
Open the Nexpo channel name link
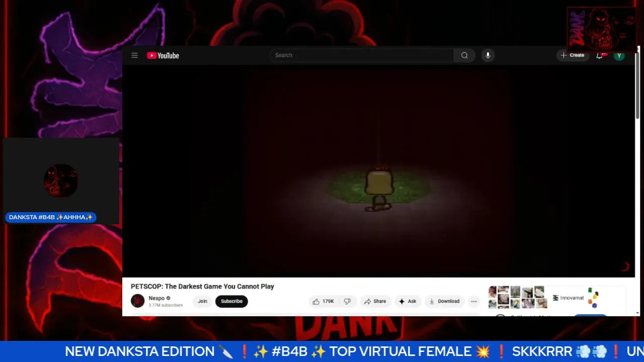point(156,298)
